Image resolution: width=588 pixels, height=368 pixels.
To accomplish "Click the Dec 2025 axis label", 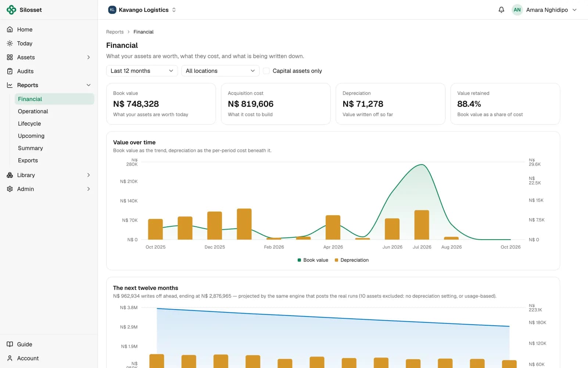I will pos(215,247).
